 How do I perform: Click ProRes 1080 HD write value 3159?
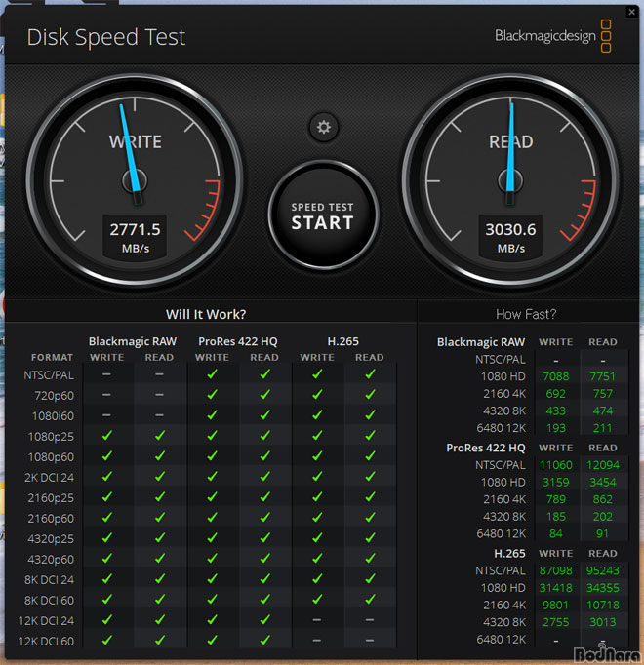[556, 483]
